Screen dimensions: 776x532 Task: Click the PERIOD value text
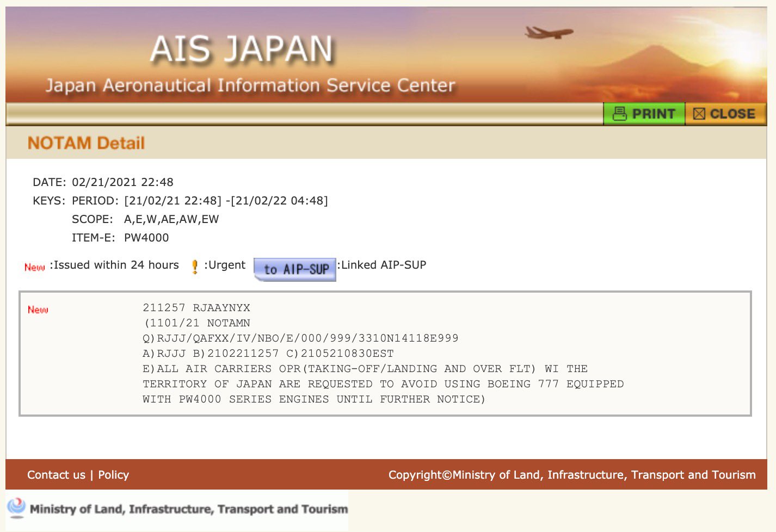(x=226, y=201)
